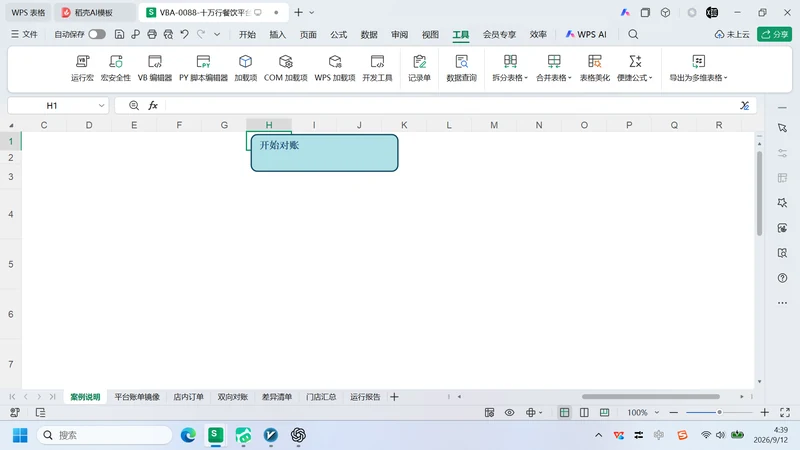Screen dimensions: 800x450
Task: Switch to the 公式 ribbon tab
Action: (338, 34)
